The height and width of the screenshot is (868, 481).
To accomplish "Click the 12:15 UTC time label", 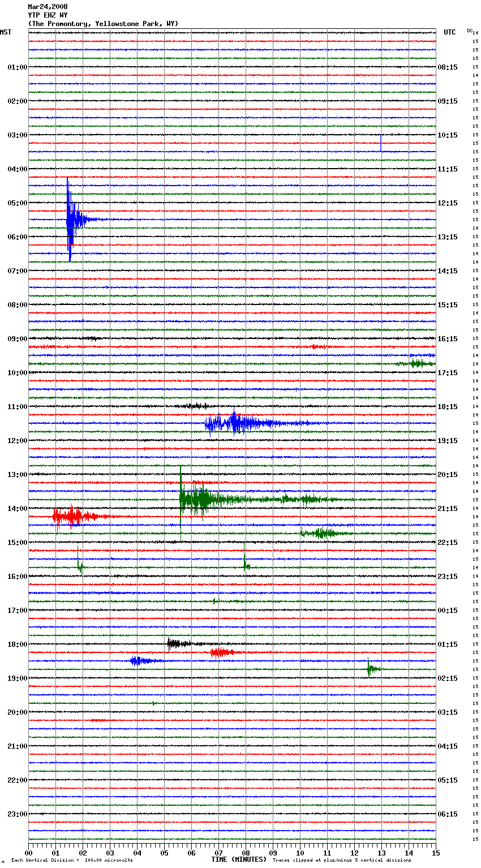I will (448, 203).
